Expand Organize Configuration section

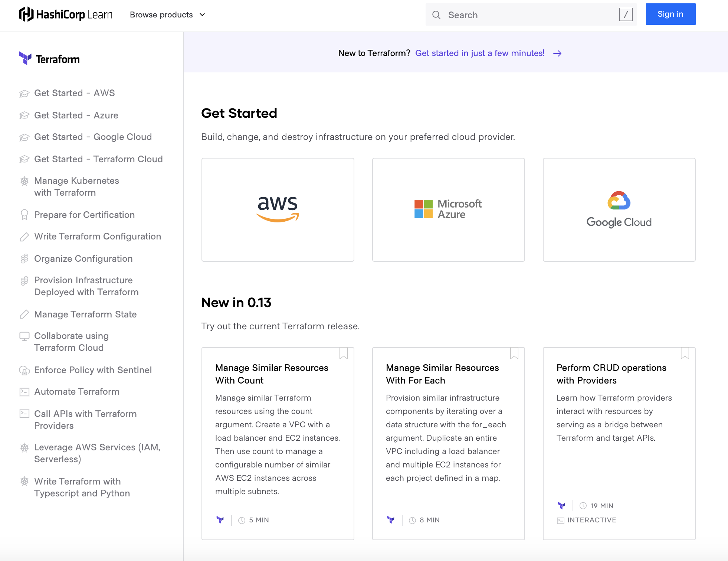[x=83, y=258]
